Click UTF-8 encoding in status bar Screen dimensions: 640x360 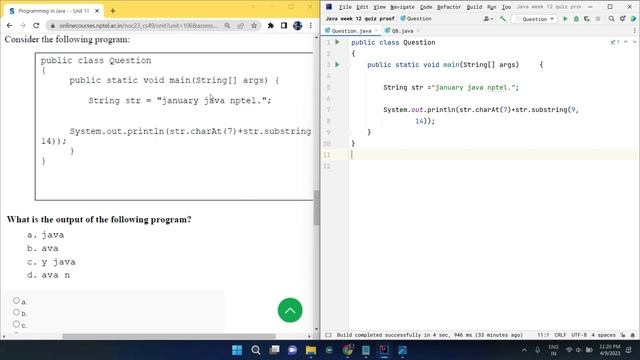tap(579, 335)
